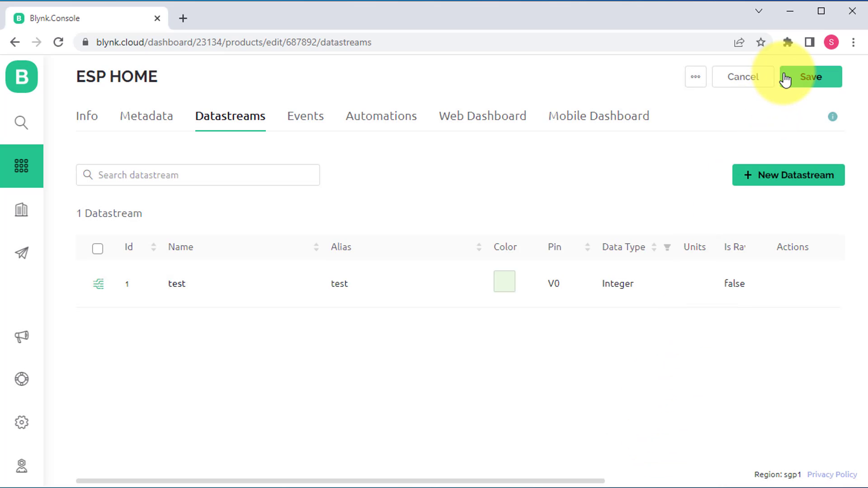Open the three-dots more actions button
Viewport: 868px width, 488px height.
pos(695,77)
